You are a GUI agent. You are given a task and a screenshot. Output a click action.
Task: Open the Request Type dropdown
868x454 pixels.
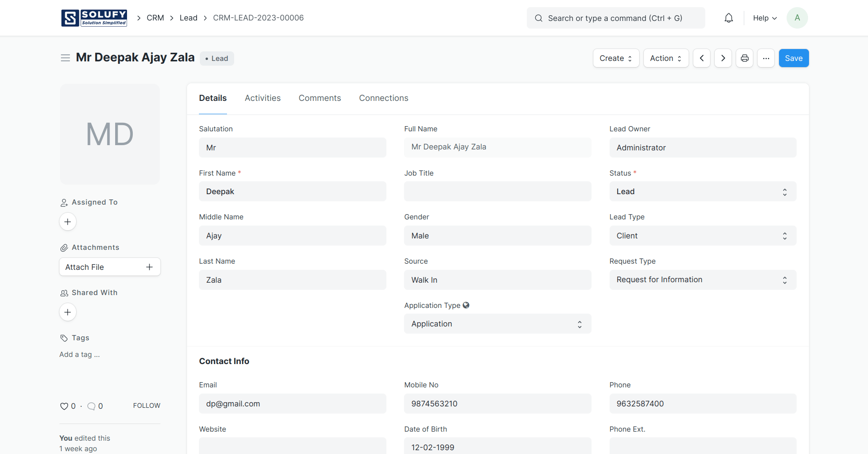pos(702,280)
